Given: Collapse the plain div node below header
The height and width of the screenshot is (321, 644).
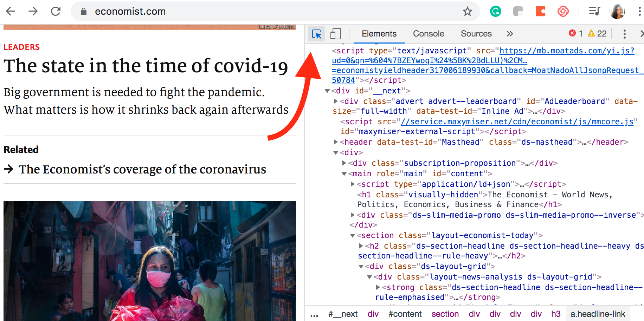Looking at the screenshot, I should click(x=336, y=153).
